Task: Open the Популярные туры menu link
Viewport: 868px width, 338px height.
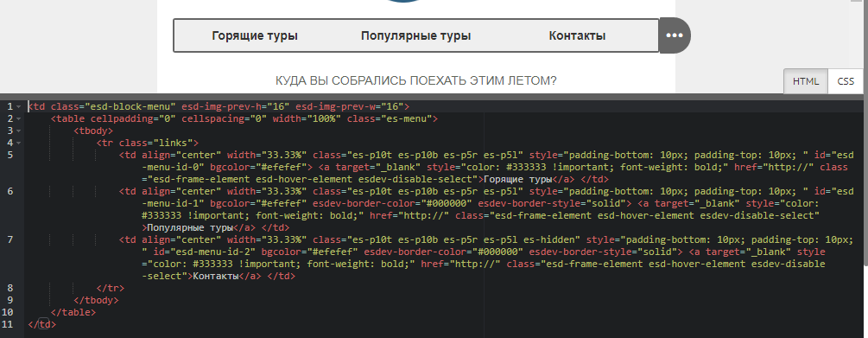Action: point(415,36)
